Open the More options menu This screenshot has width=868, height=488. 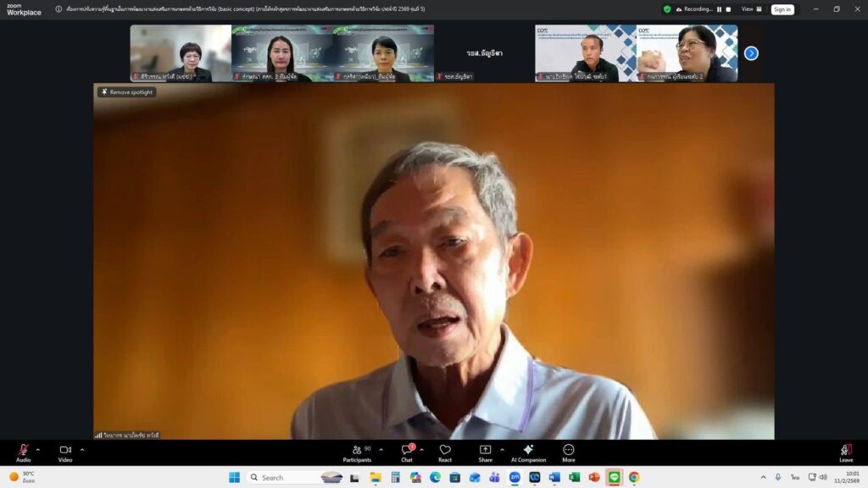tap(568, 450)
